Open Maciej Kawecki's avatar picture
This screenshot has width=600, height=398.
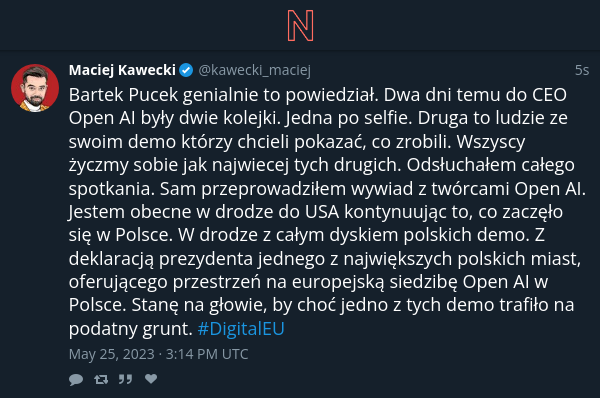[x=35, y=88]
